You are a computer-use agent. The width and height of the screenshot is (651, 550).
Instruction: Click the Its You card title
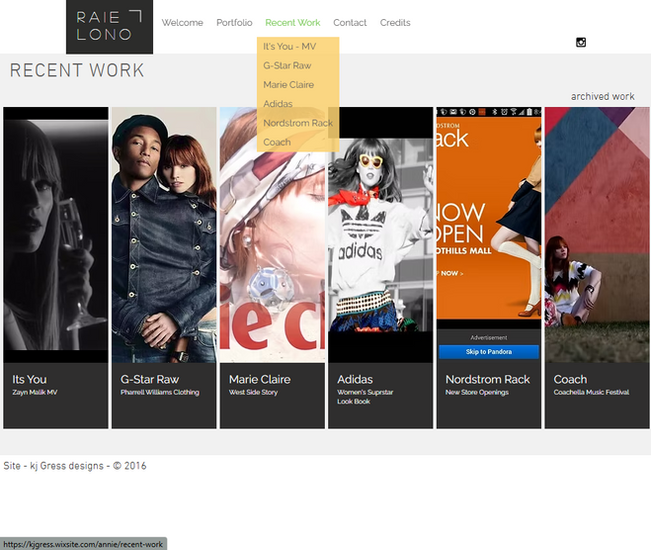coord(29,379)
